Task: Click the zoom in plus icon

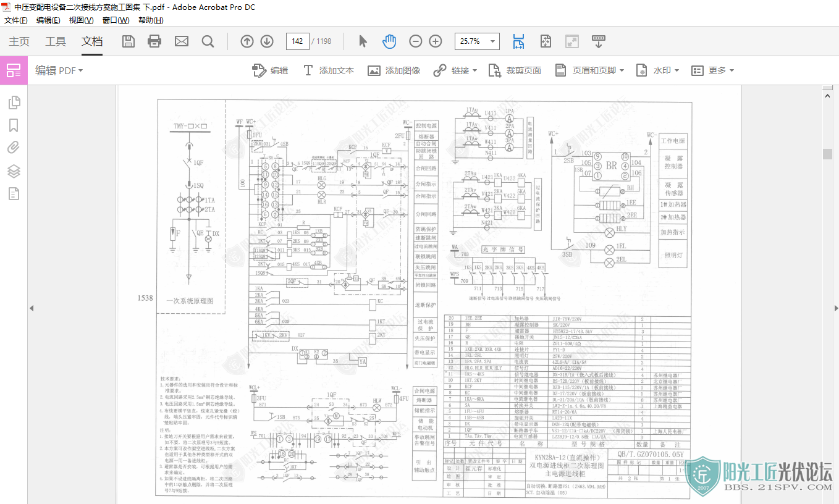Action: [x=436, y=41]
